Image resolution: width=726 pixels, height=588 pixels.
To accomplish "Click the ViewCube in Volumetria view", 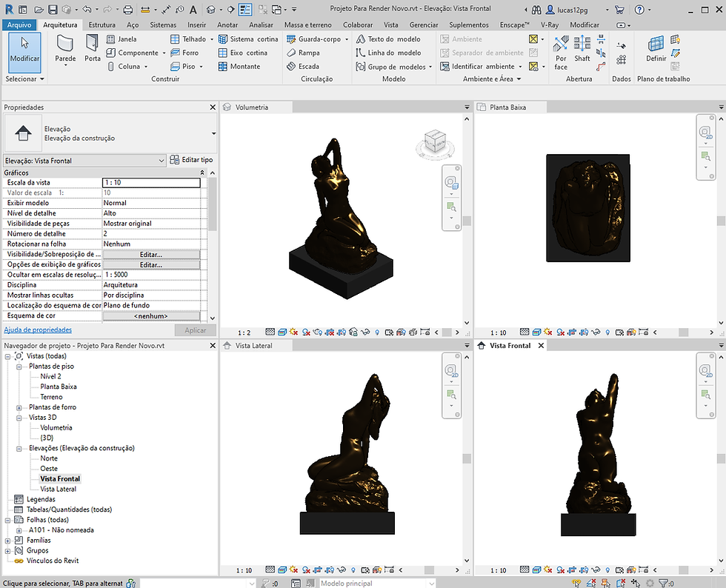I will pos(435,143).
